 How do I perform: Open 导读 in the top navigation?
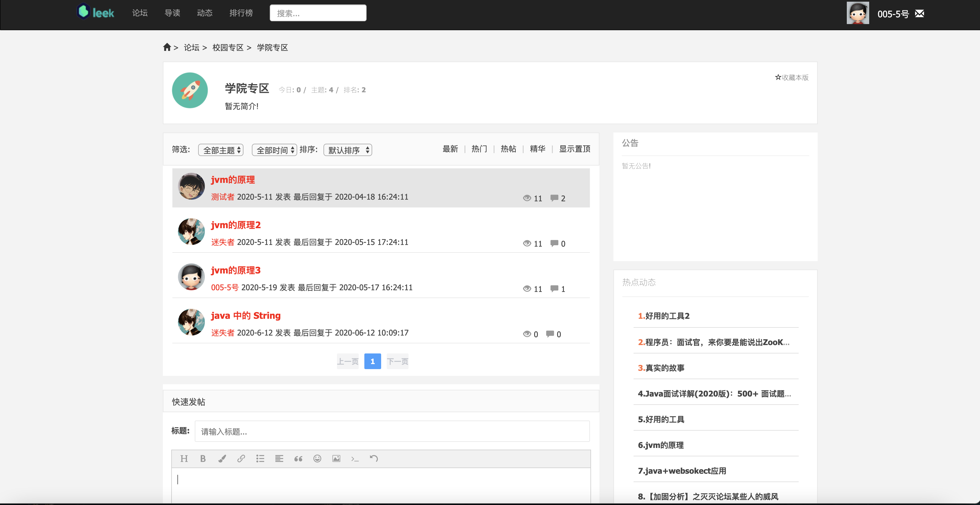pos(172,13)
